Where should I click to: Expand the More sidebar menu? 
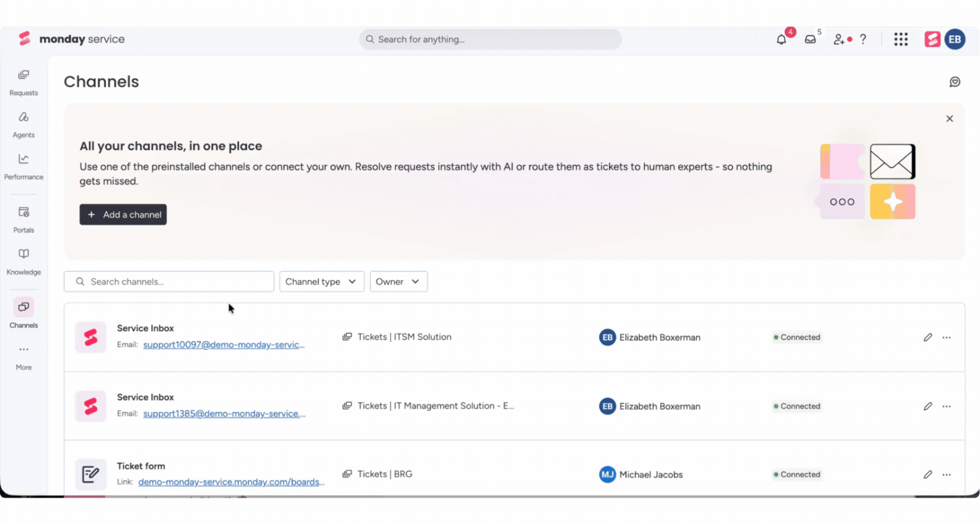pos(24,358)
